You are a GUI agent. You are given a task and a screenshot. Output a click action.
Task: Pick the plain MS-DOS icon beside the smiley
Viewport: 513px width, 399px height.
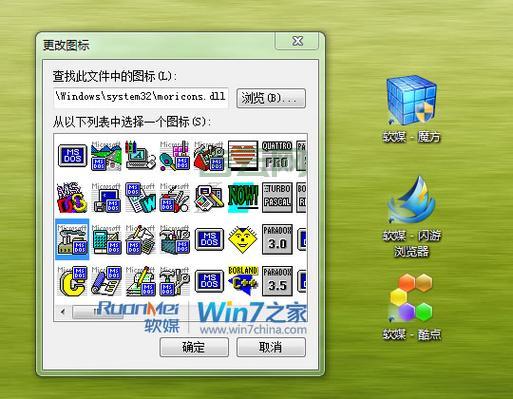point(209,239)
